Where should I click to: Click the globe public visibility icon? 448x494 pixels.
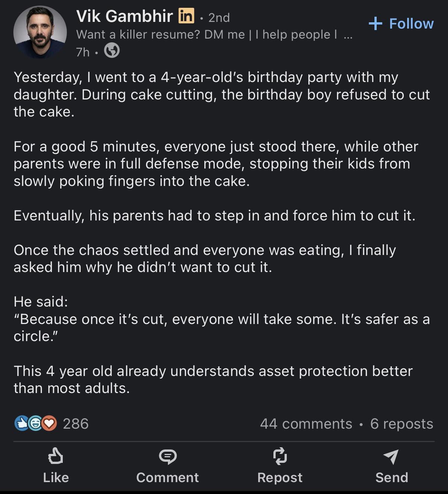[111, 50]
